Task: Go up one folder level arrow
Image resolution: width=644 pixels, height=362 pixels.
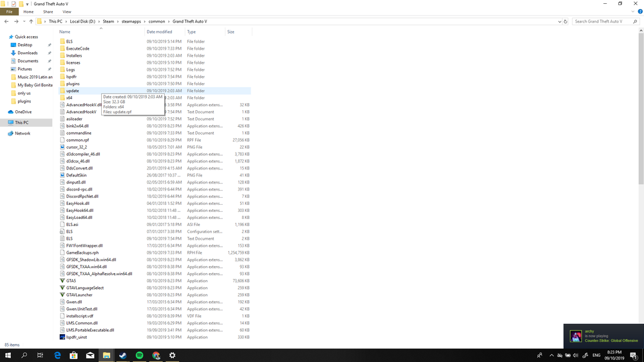Action: click(31, 21)
